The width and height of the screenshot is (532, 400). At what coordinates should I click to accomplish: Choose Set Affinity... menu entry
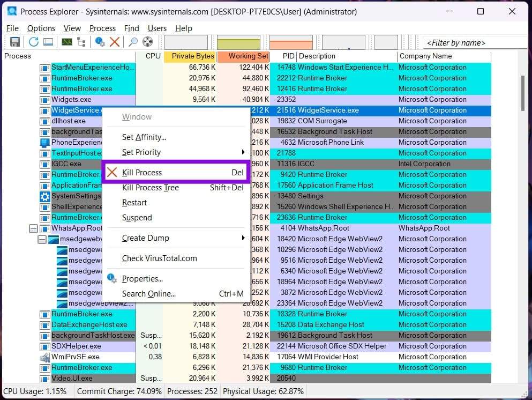pos(176,137)
